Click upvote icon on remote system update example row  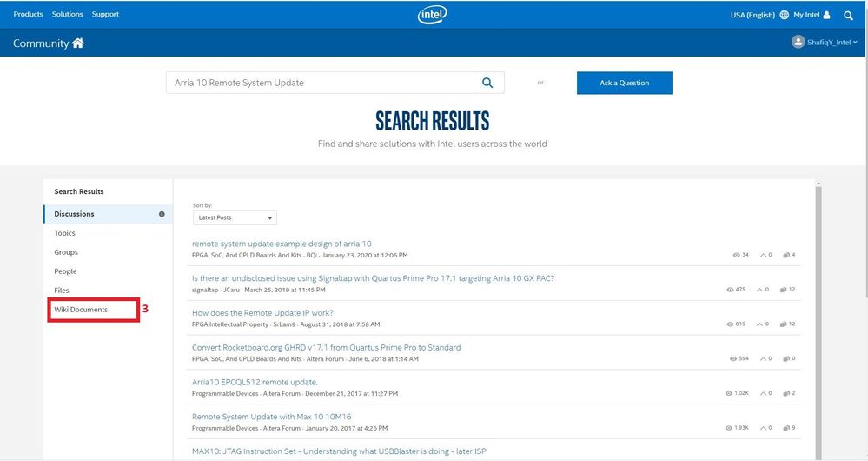coord(764,255)
